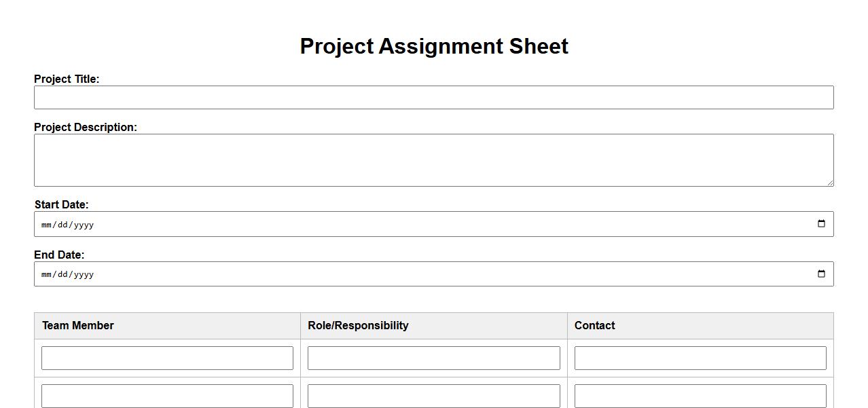
Task: Open the End Date calendar picker icon
Action: click(821, 274)
